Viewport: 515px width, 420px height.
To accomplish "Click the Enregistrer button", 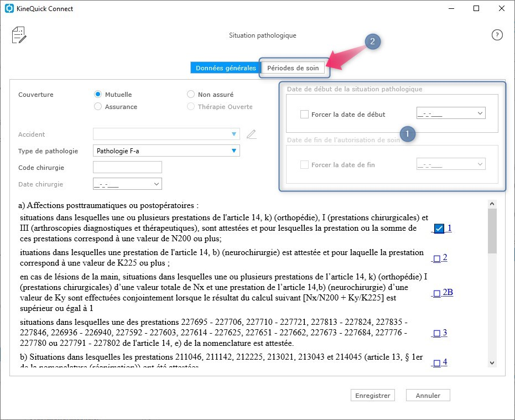I will point(373,395).
